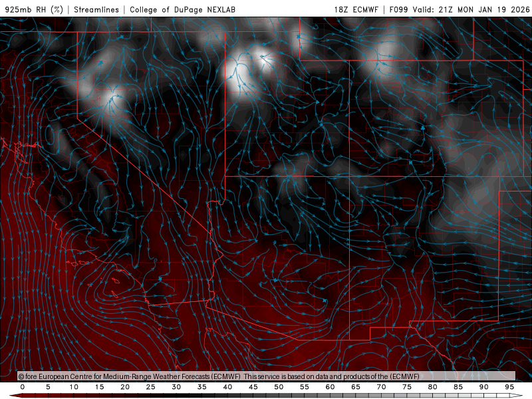Image resolution: width=532 pixels, height=399 pixels.
Task: Click the 95 value on the color scale
Action: coord(509,387)
